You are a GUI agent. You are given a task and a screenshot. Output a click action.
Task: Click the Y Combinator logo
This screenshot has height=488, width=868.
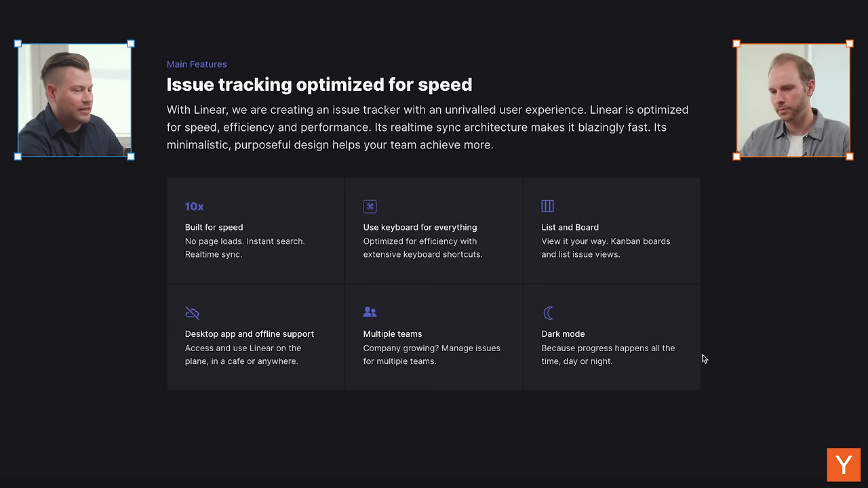[844, 464]
